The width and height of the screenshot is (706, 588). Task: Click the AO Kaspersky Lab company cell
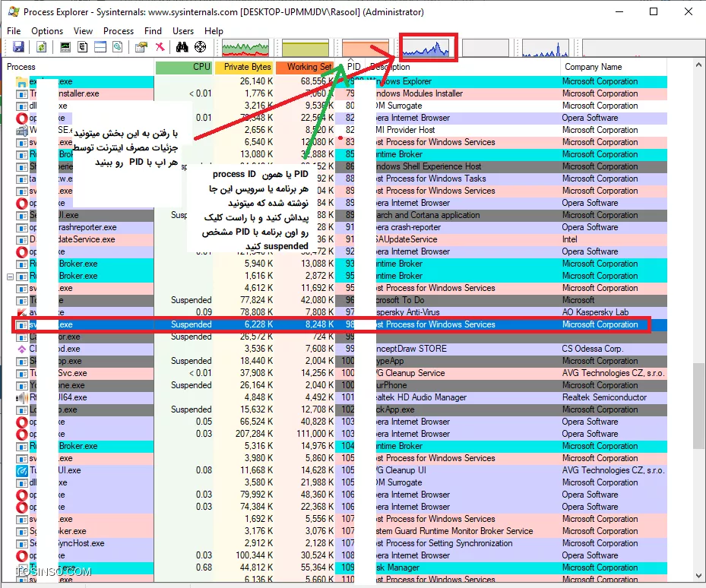595,312
